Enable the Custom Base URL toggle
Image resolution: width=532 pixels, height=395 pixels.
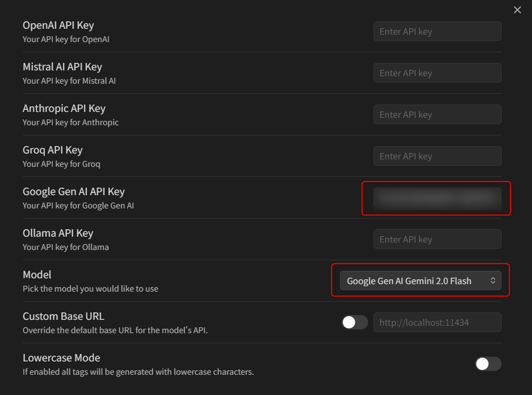coord(354,322)
